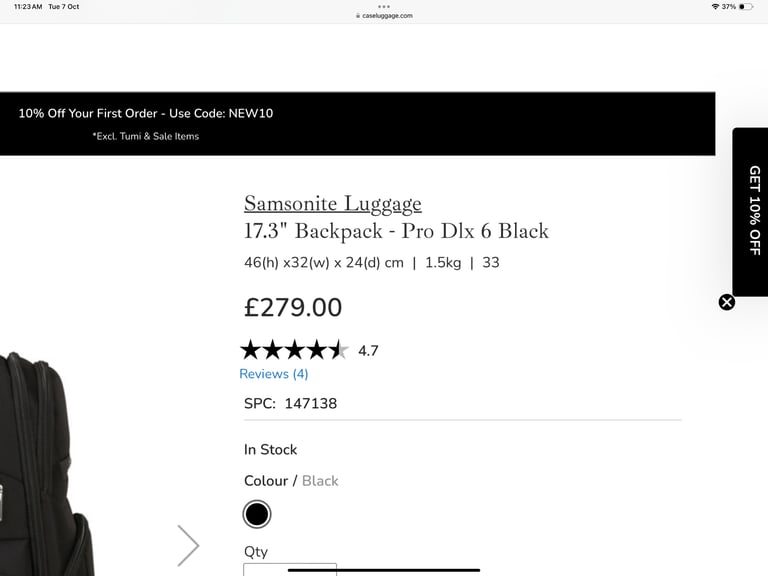Open the Samsonite Luggage brand link

[333, 204]
